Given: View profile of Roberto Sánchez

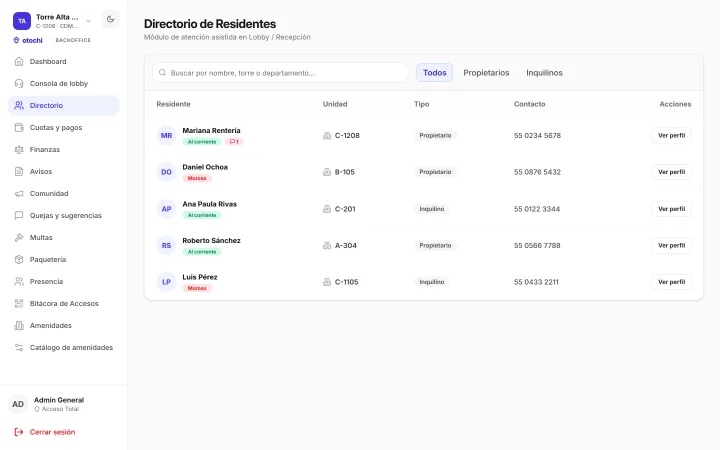Looking at the screenshot, I should point(671,246).
